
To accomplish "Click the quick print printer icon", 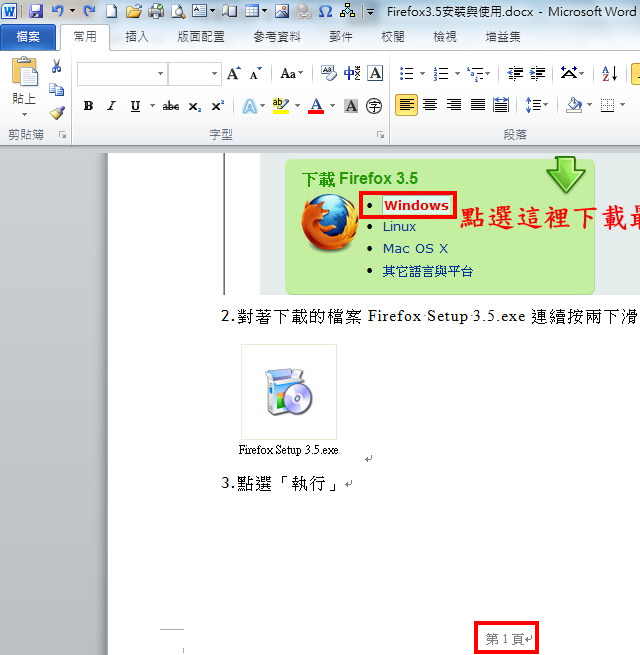I will tap(156, 11).
